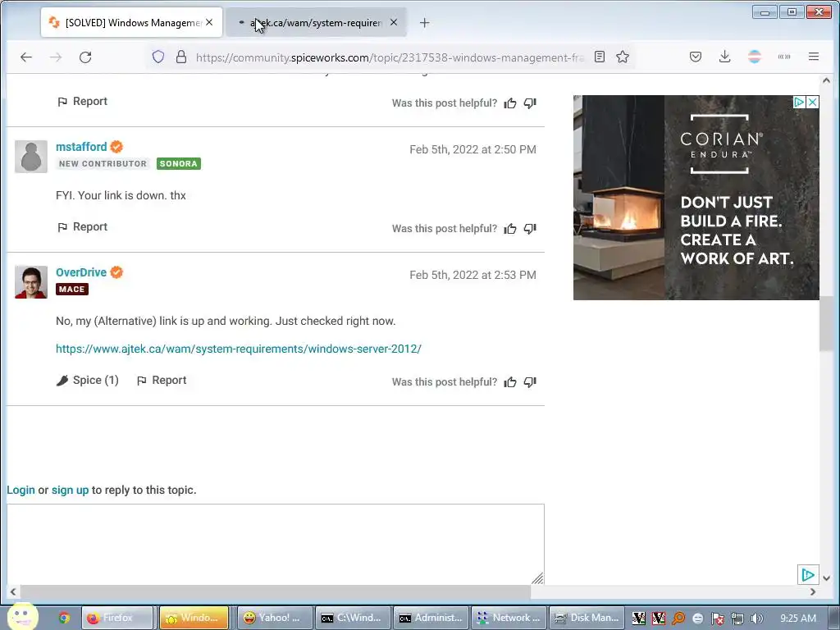Image resolution: width=840 pixels, height=630 pixels.
Task: Select the [SOLVED] Windows Management tab
Action: (131, 22)
